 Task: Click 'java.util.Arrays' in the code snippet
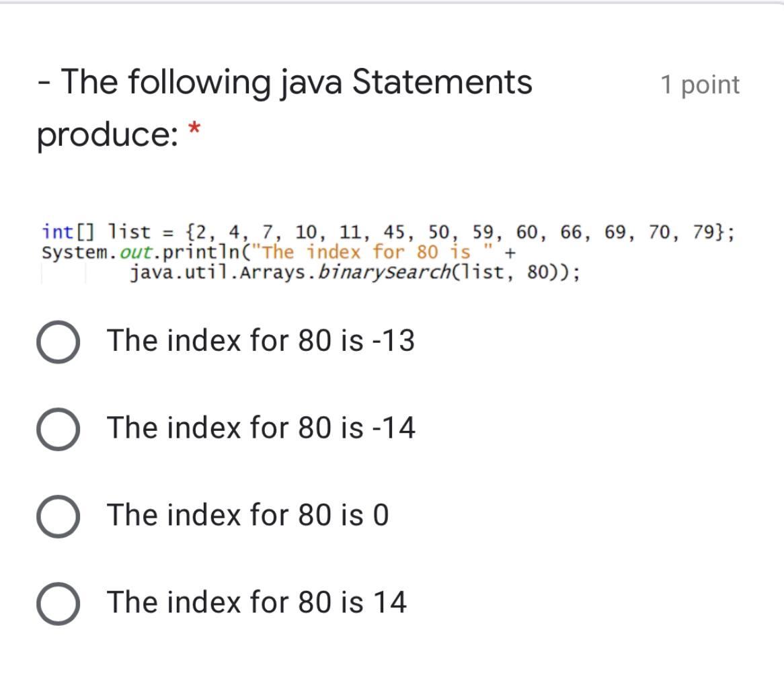[x=220, y=274]
